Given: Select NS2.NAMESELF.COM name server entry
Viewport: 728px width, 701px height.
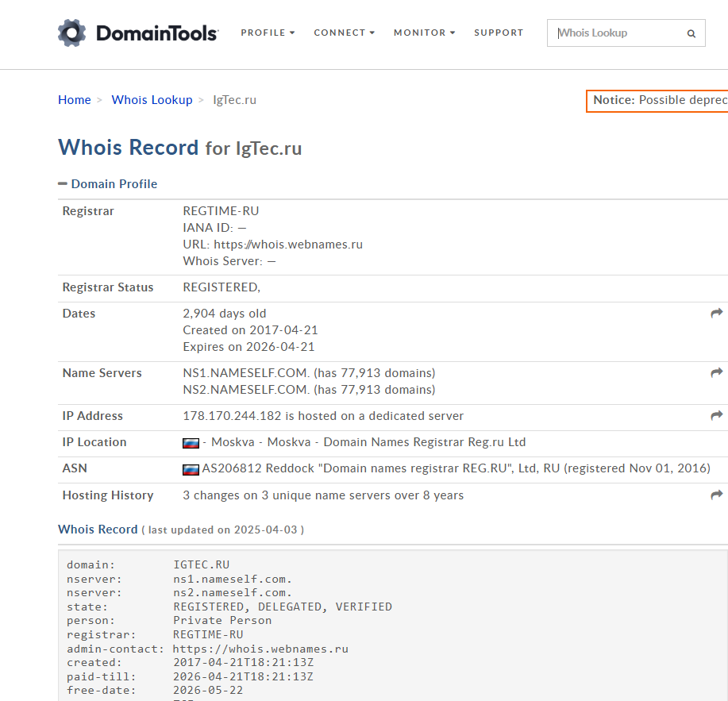Looking at the screenshot, I should (x=309, y=390).
